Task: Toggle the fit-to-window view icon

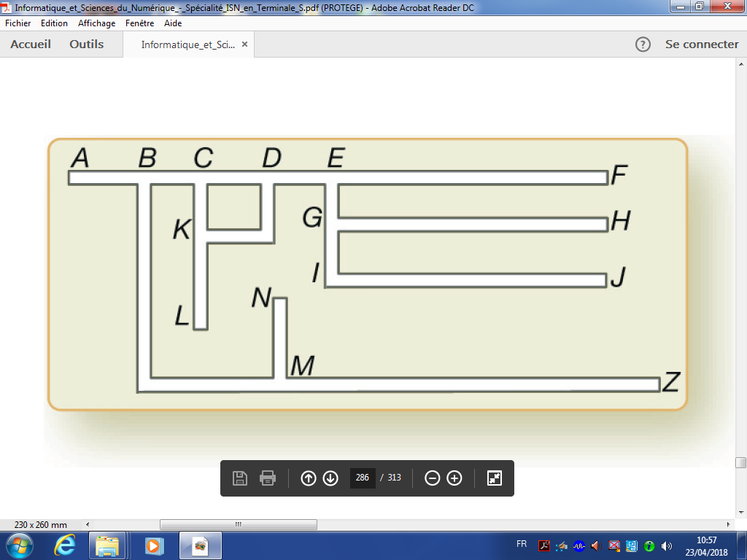Action: tap(495, 478)
